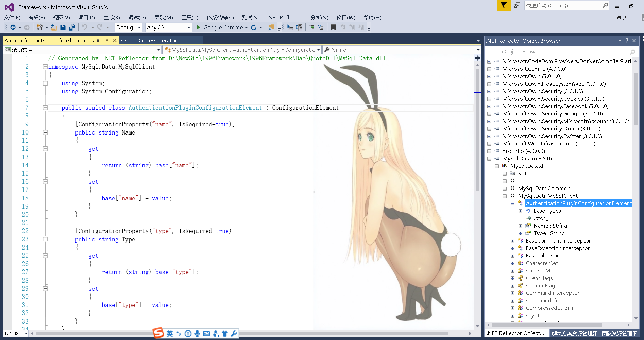The width and height of the screenshot is (644, 340).
Task: Start debugging with the green play icon
Action: 198,28
